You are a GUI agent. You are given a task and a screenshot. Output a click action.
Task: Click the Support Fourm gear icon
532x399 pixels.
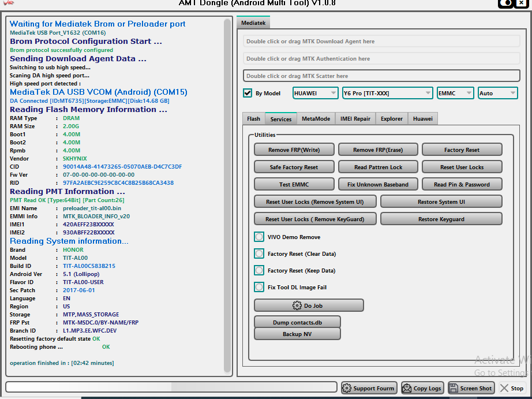pos(346,388)
